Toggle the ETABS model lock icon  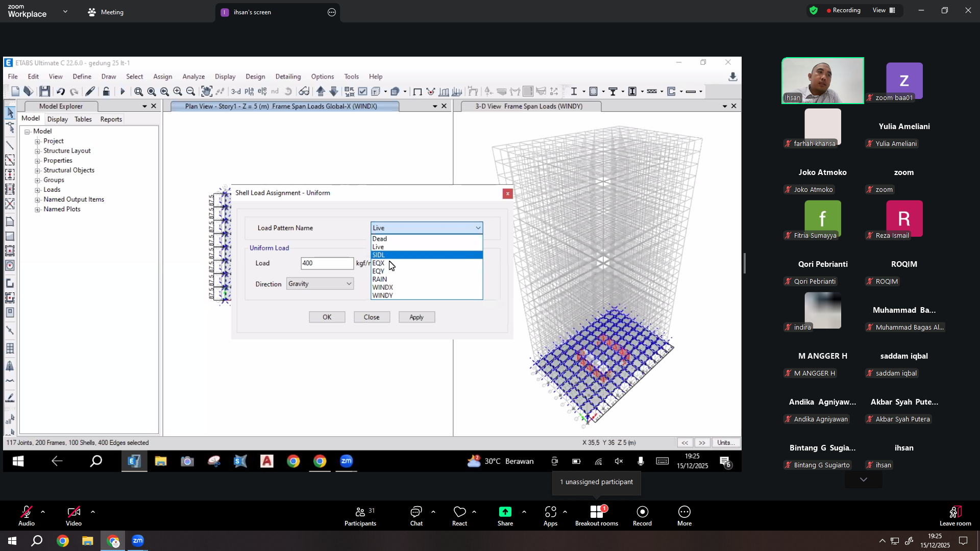[x=106, y=91]
